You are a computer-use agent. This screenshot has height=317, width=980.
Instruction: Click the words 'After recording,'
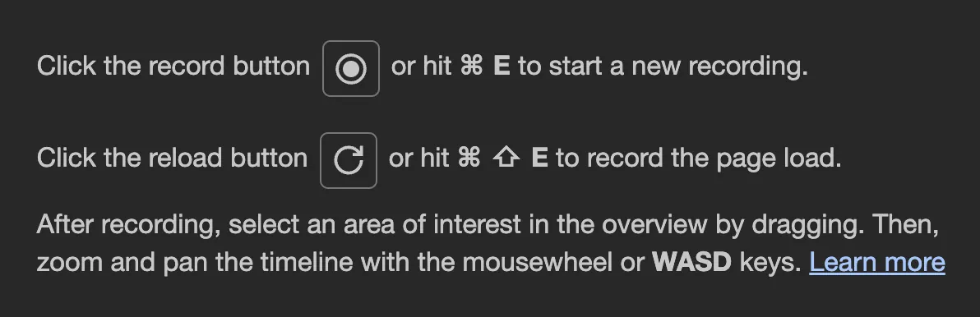pyautogui.click(x=129, y=225)
